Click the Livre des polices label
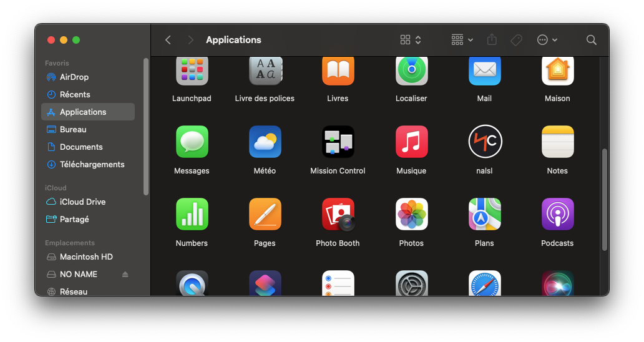644x342 pixels. tap(265, 99)
